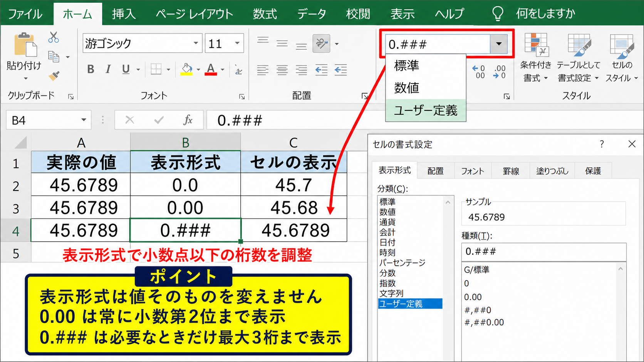Screen dimensions: 644x362
Task: Open the font size dropdown
Action: pyautogui.click(x=237, y=43)
